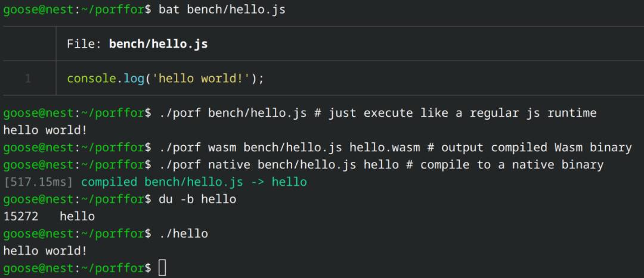This screenshot has height=278, width=644.
Task: Click line number 1 in the bat gutter
Action: click(x=28, y=79)
